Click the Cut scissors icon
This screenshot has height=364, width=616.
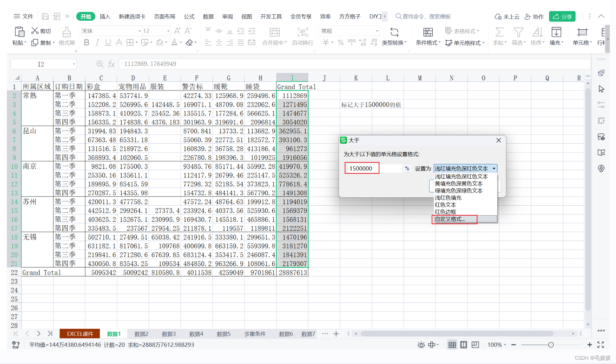coord(35,31)
